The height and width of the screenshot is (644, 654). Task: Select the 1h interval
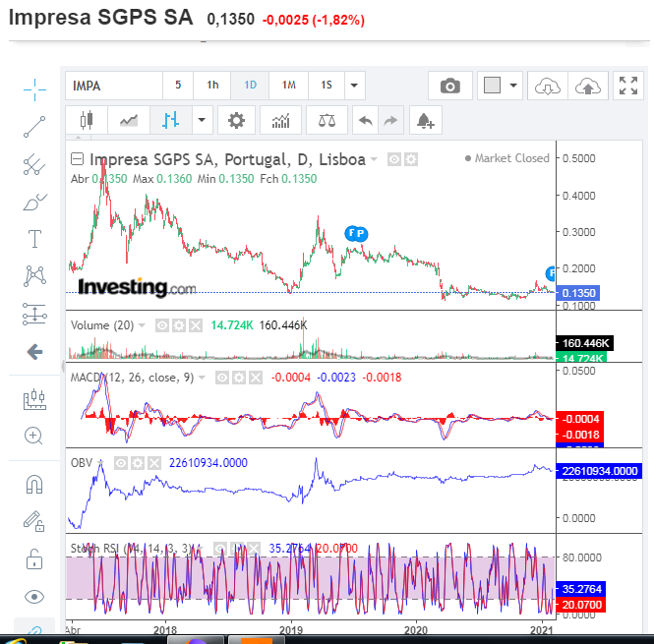212,86
